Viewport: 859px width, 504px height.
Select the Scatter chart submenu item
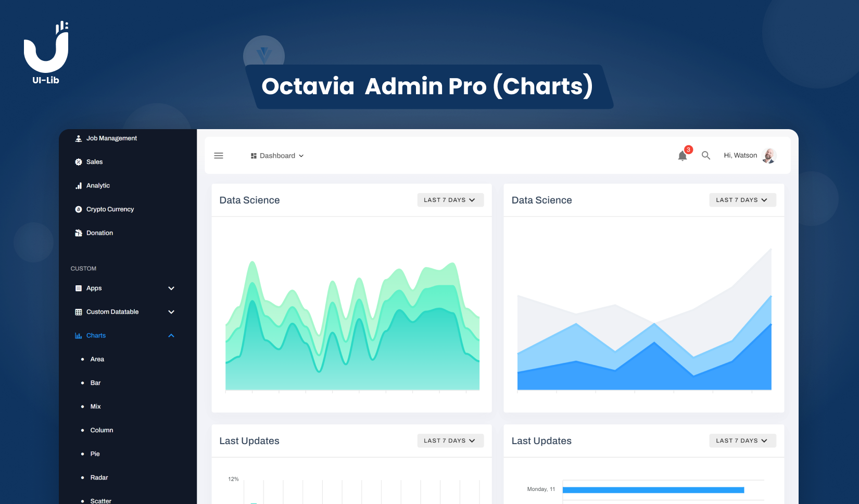[100, 501]
